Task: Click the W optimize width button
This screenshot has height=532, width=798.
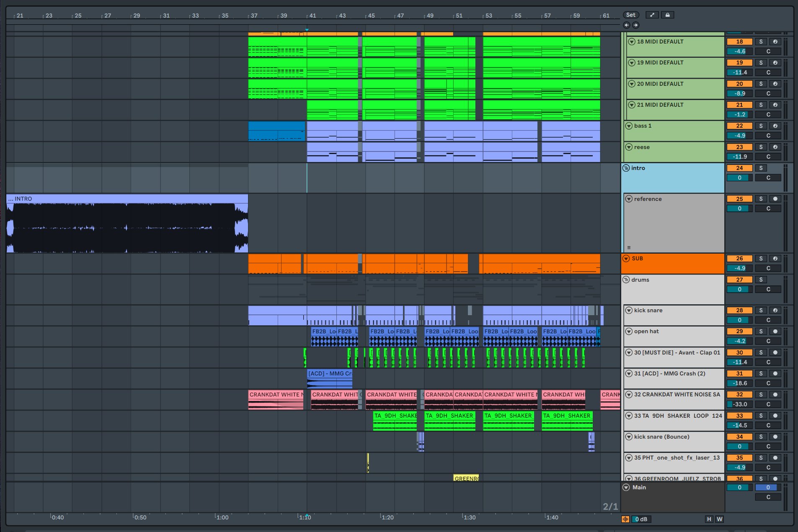Action: [719, 519]
